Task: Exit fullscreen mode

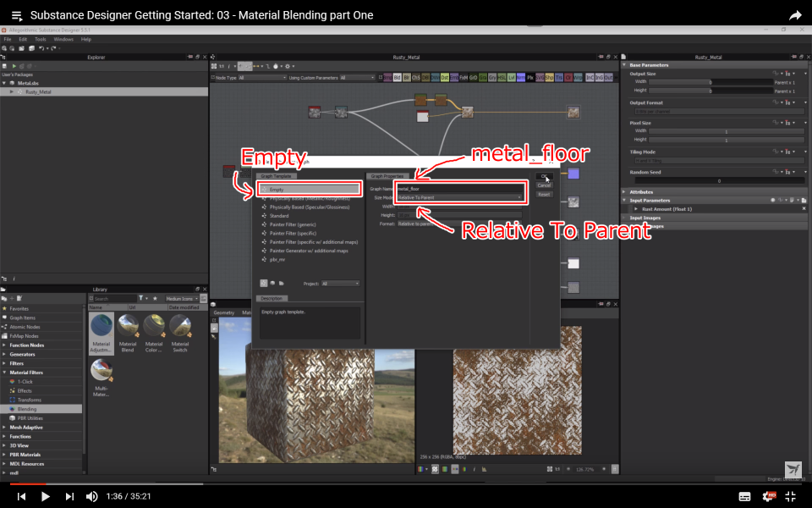Action: point(790,497)
